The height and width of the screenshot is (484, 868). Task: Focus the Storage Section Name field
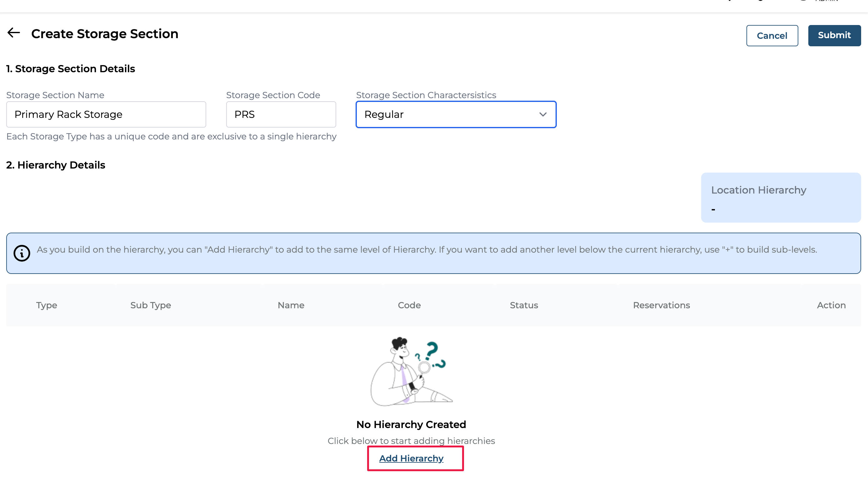(106, 114)
